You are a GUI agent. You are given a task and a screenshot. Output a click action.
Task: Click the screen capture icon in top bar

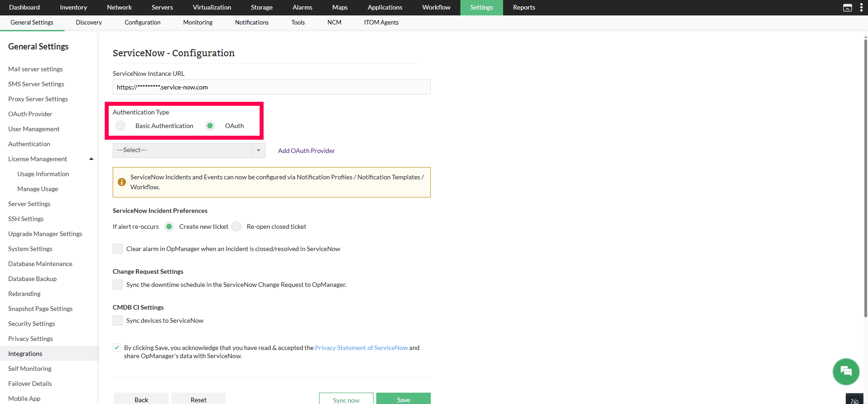pyautogui.click(x=848, y=8)
